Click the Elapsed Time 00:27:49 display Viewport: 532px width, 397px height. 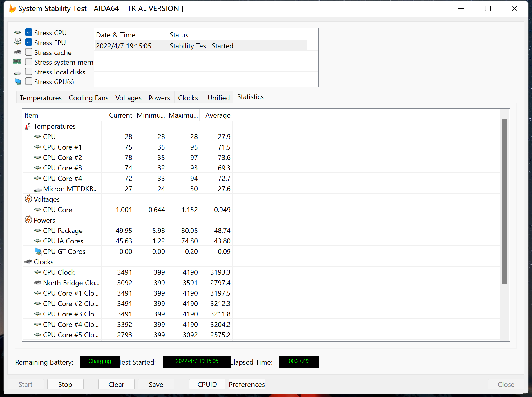click(299, 362)
